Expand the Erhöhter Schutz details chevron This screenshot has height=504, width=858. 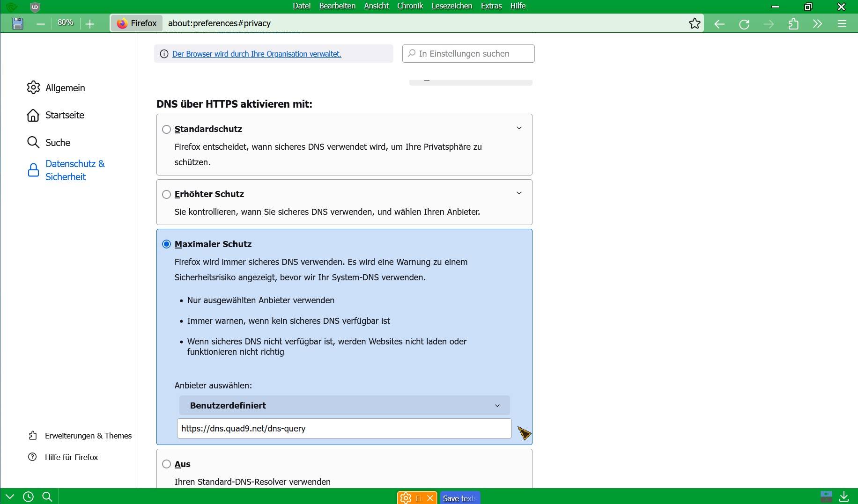tap(519, 193)
